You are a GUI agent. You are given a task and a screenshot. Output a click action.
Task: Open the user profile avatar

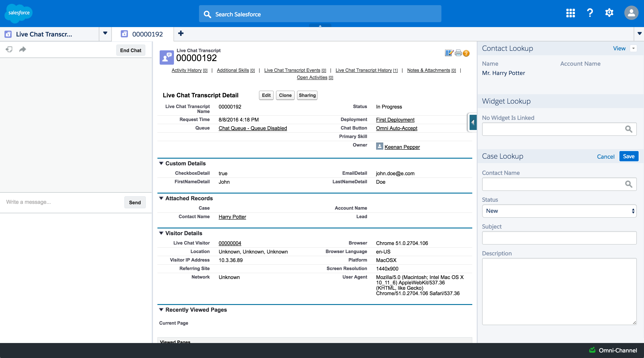[x=631, y=13]
